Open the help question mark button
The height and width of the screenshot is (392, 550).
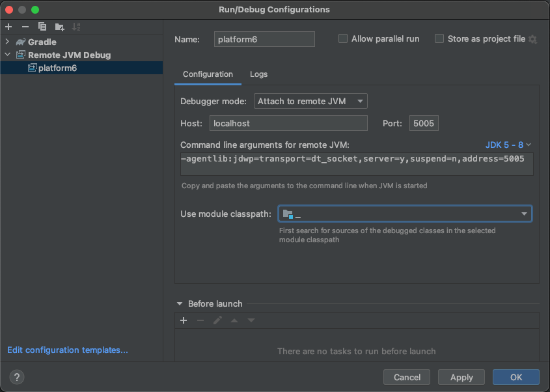pos(16,377)
